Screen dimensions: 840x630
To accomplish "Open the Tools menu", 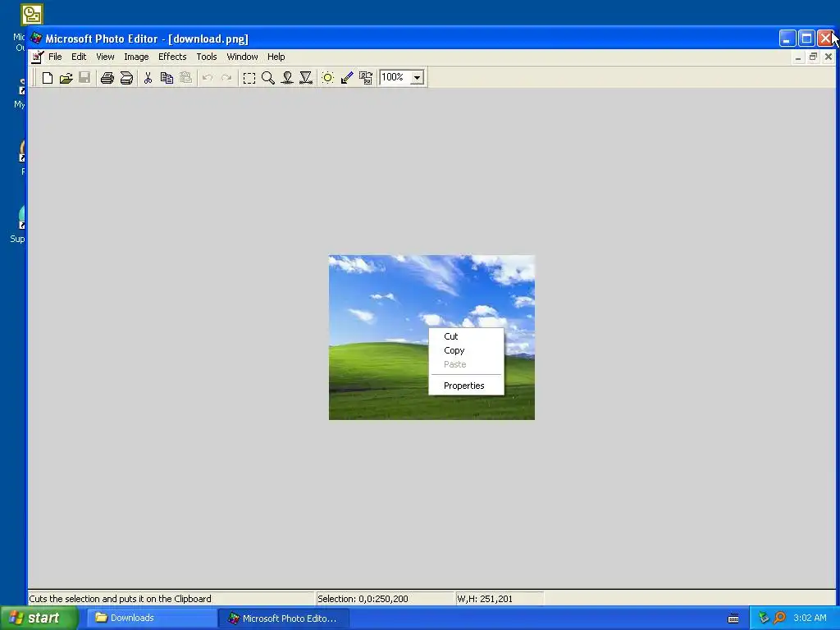I will [x=206, y=57].
